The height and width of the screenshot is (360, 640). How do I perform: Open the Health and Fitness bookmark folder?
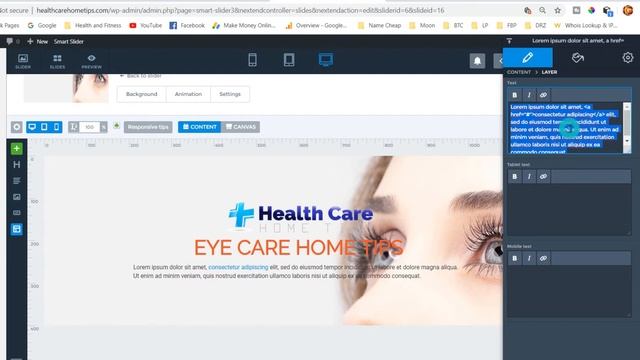(93, 25)
